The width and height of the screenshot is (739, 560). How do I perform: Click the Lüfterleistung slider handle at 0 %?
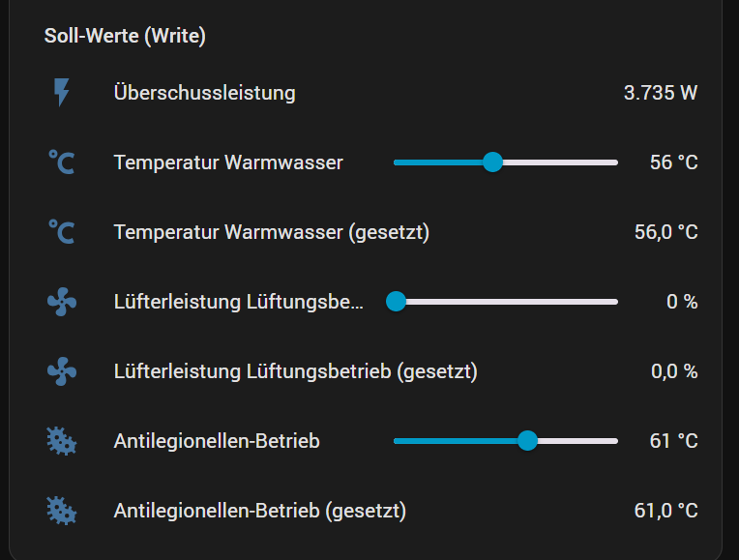pos(396,302)
